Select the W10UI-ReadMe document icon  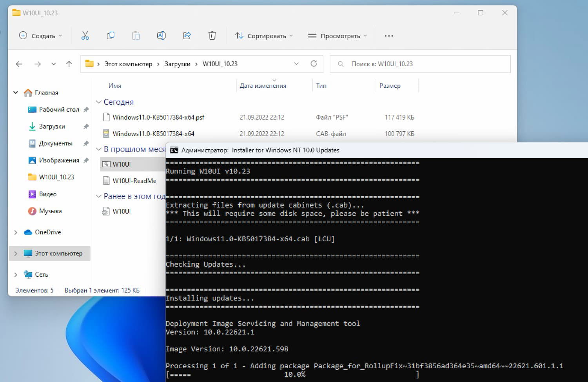click(x=106, y=181)
